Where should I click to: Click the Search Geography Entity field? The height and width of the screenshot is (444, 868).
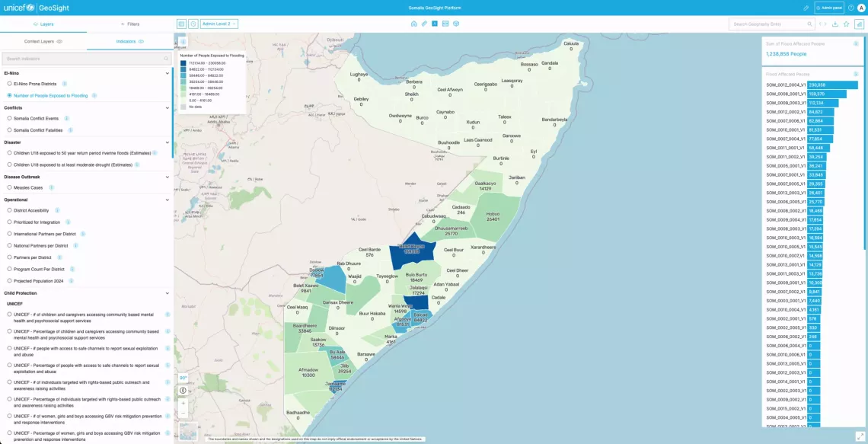pyautogui.click(x=771, y=24)
